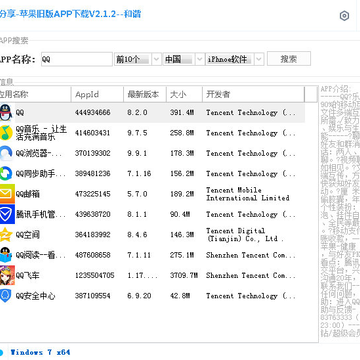Click the size 189.2M cell
Viewport: 360px width, 360px height.
[182, 194]
